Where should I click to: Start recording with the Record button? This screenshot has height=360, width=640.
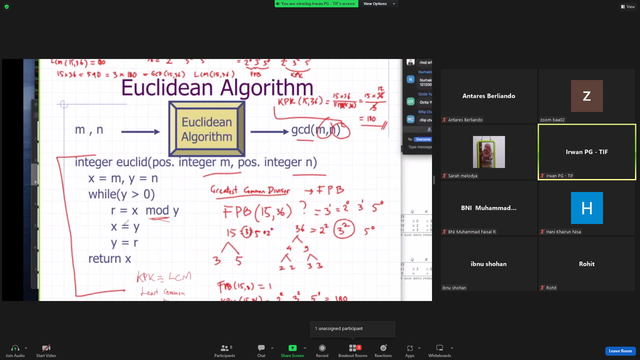(322, 350)
